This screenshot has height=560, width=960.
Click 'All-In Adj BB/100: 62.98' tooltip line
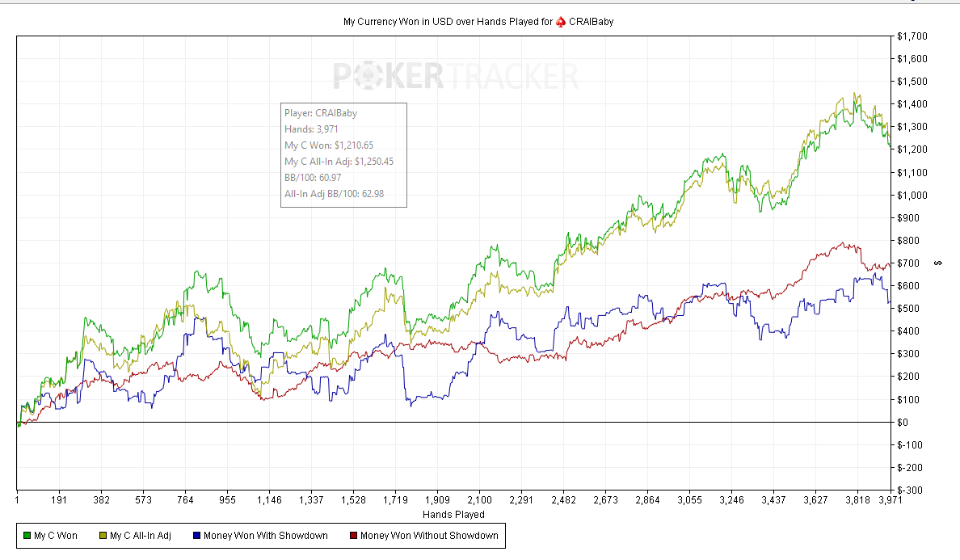(x=334, y=194)
